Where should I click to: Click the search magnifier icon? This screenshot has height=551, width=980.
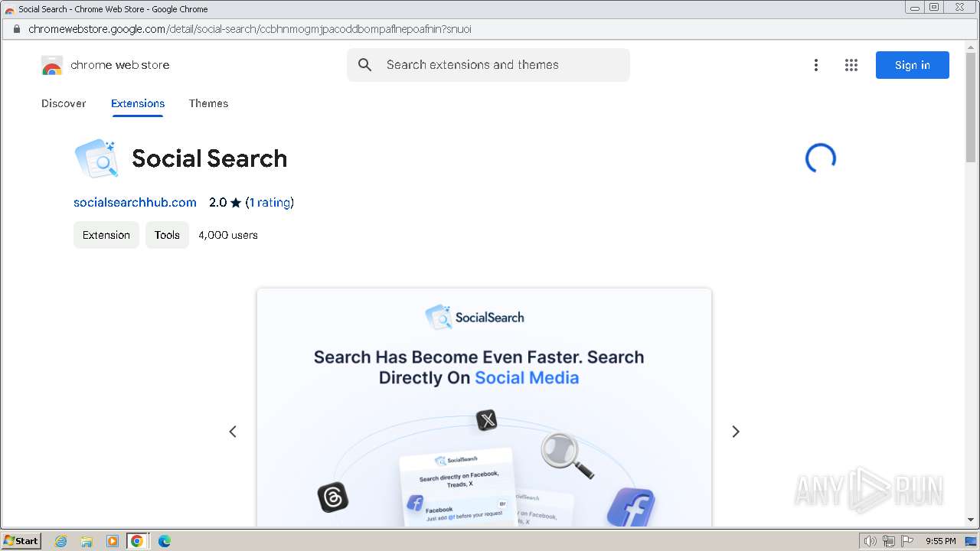pyautogui.click(x=365, y=65)
